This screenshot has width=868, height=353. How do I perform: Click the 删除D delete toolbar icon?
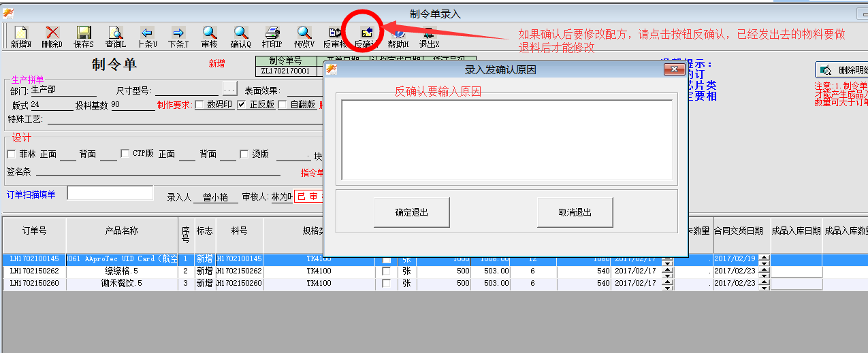point(52,37)
